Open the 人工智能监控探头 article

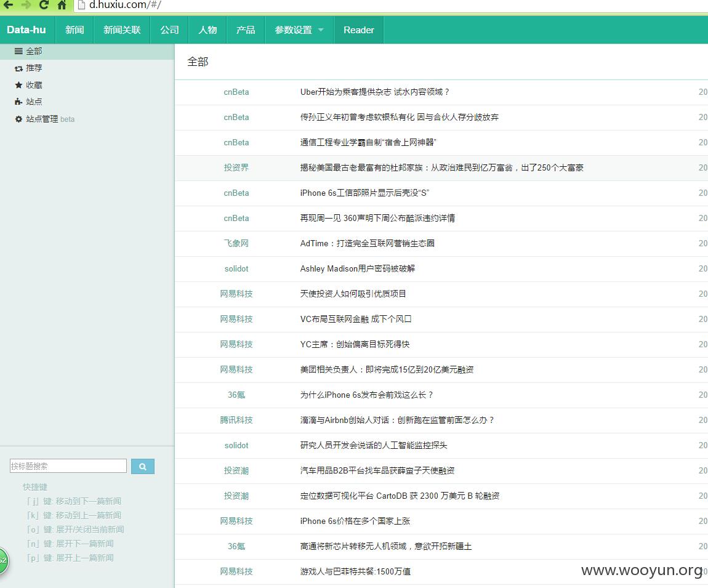374,446
